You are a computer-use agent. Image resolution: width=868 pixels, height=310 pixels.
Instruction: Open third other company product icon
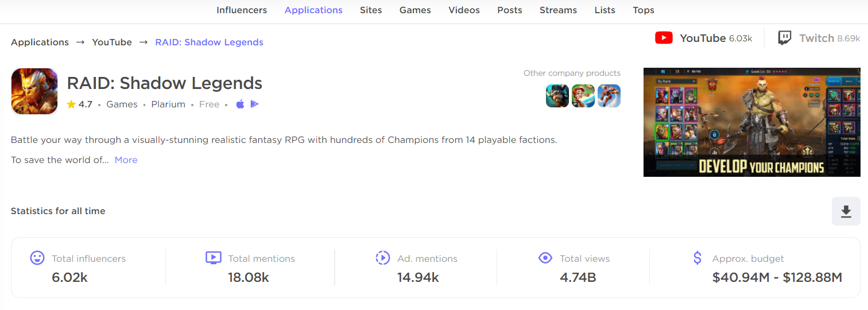(x=609, y=96)
